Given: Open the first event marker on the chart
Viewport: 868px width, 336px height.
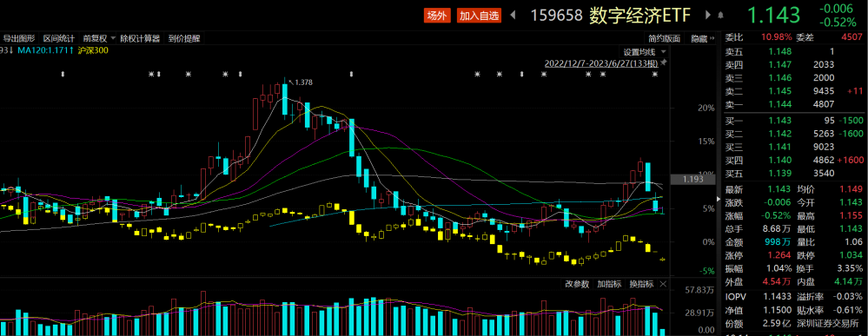Looking at the screenshot, I should click(63, 74).
